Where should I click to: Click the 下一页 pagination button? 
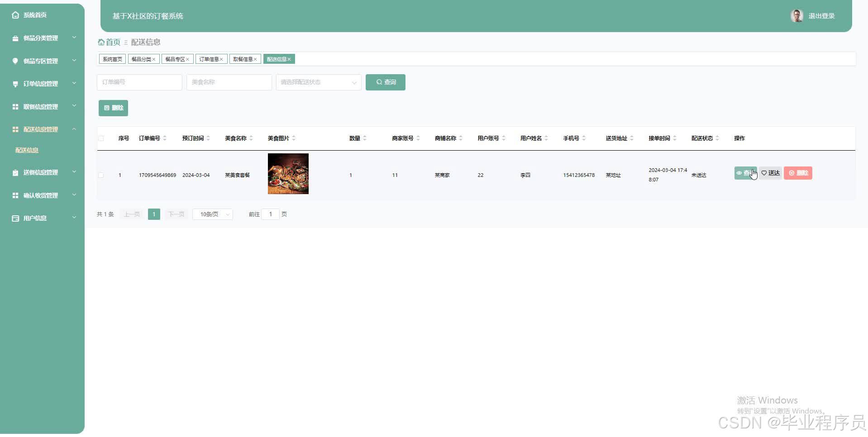coord(176,214)
